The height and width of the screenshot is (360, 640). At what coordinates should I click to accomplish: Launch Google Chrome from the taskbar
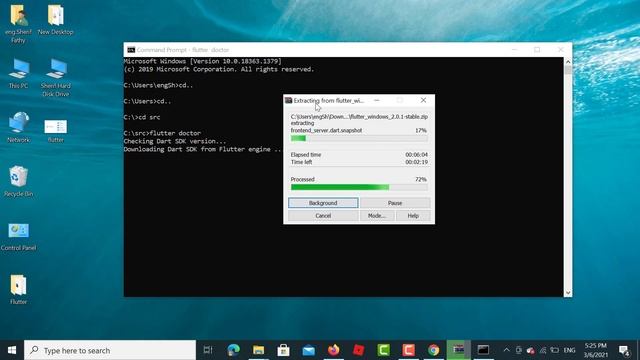433,350
